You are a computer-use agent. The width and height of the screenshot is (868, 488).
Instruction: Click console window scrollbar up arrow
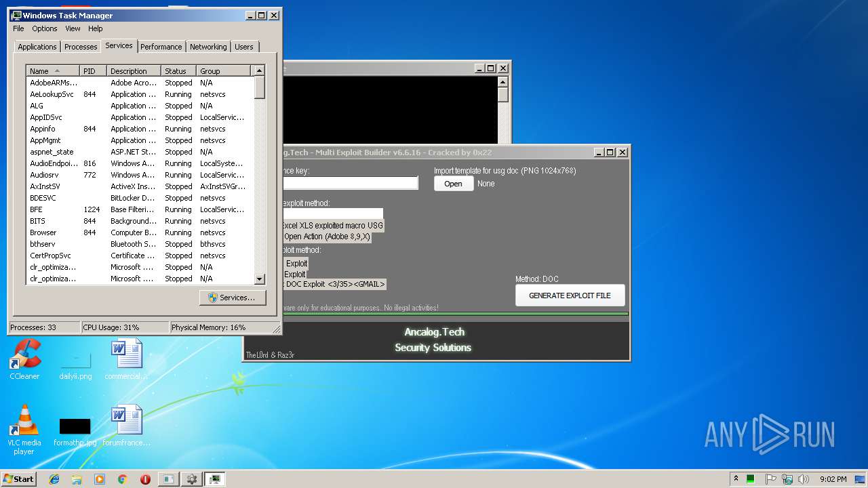point(502,82)
